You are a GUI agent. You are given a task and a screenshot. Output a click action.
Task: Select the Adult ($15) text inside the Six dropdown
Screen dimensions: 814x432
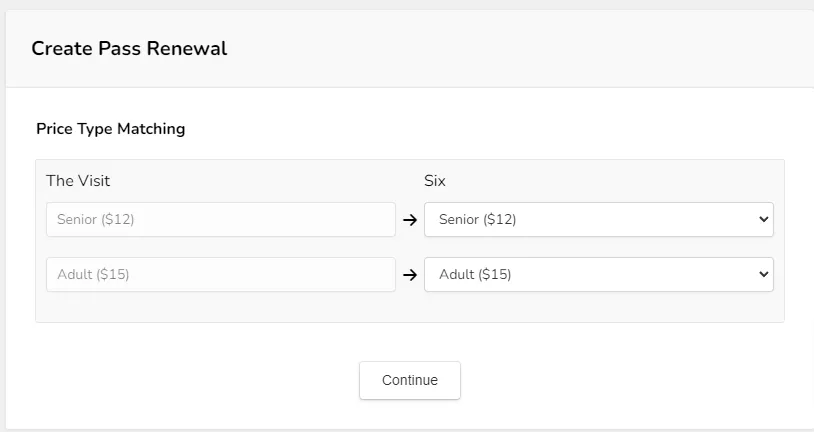click(475, 274)
